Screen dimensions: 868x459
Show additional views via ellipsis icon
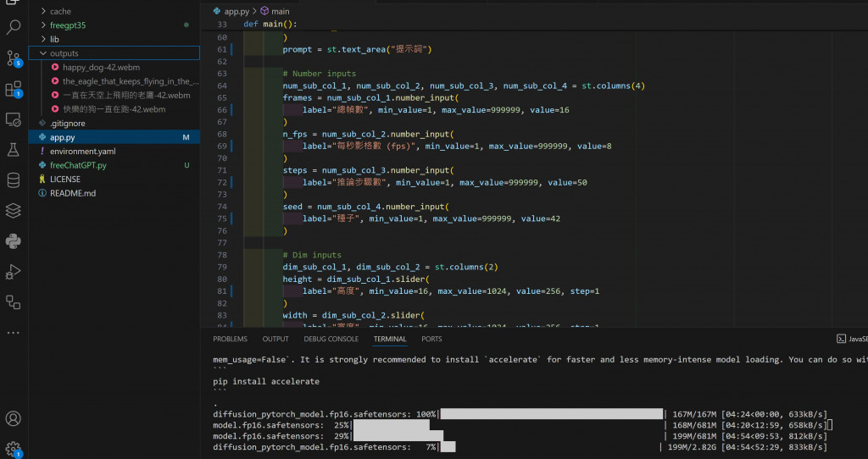[x=14, y=333]
